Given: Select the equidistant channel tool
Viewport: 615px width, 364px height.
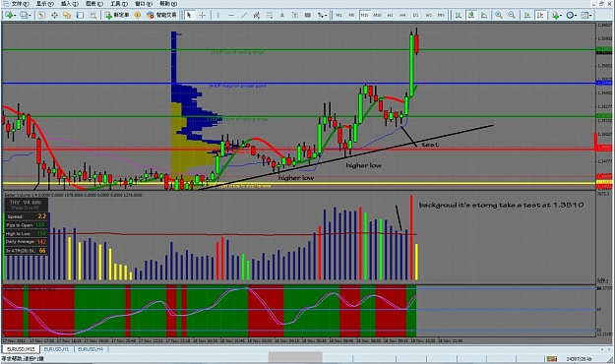Looking at the screenshot, I should [x=257, y=15].
